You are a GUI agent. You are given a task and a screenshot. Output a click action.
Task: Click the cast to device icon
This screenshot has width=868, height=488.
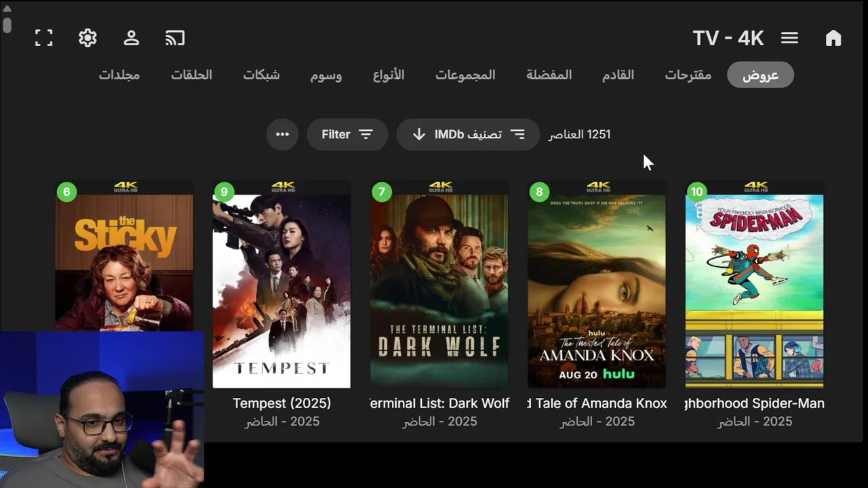[175, 38]
